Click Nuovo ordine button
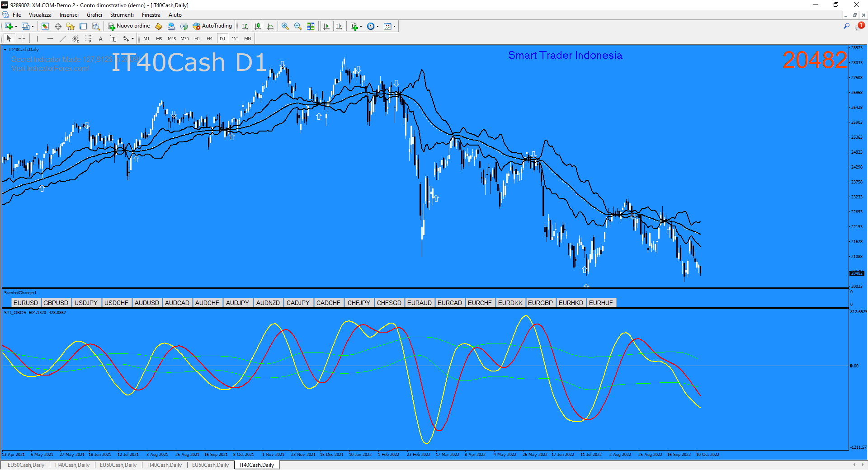This screenshot has width=868, height=470. [x=129, y=26]
